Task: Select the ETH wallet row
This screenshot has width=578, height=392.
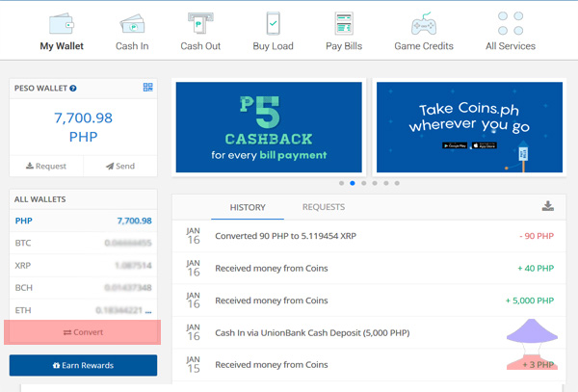Action: pos(83,310)
